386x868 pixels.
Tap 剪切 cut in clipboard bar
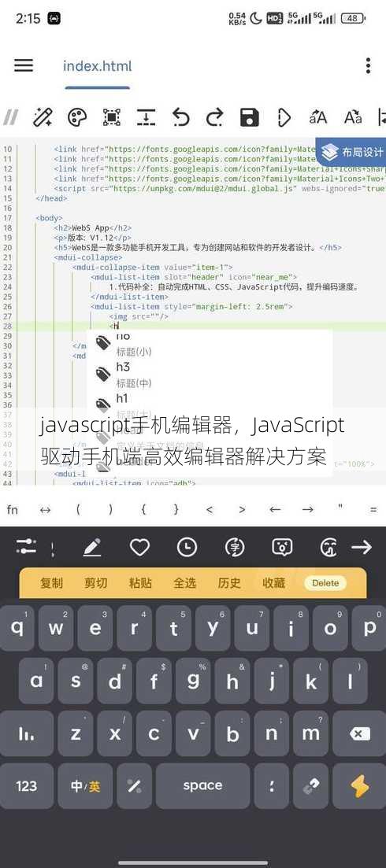coord(96,583)
